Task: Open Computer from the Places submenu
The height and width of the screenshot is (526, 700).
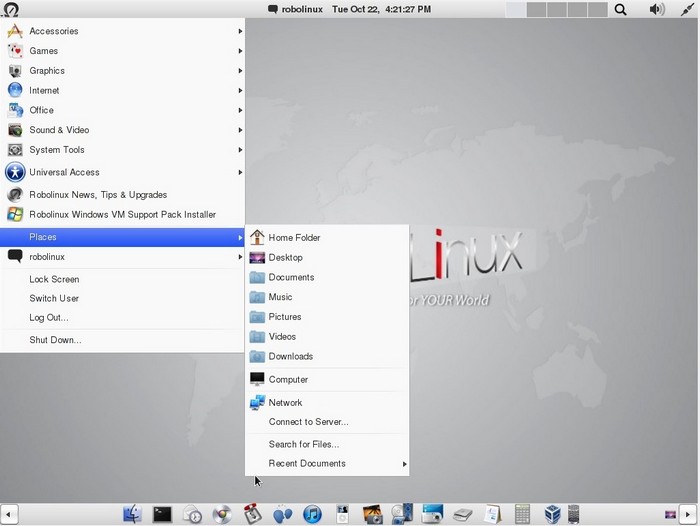Action: (327, 380)
